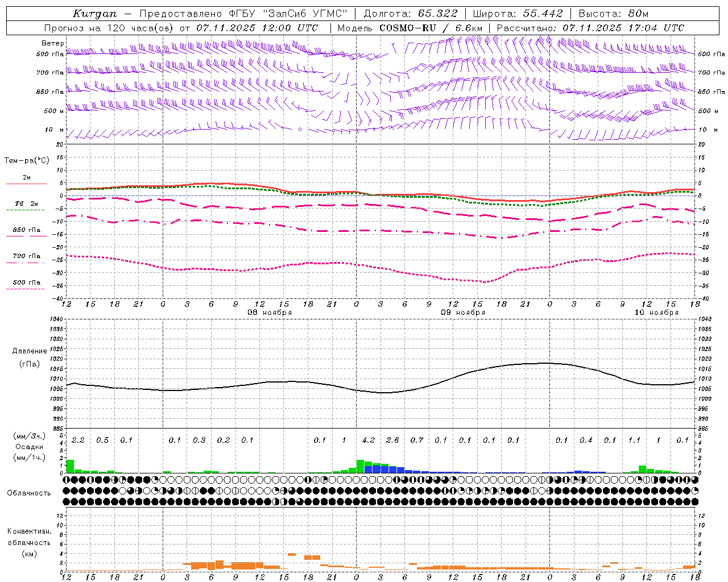
Task: Click the Высота: 80м field
Action: 614,14
